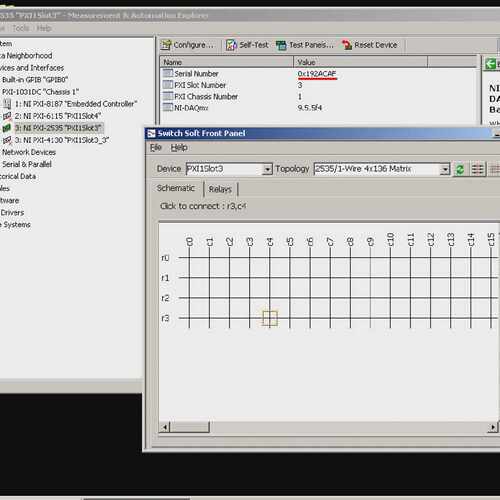Toggle the matrix crosspoint at r3, c4

(x=270, y=318)
